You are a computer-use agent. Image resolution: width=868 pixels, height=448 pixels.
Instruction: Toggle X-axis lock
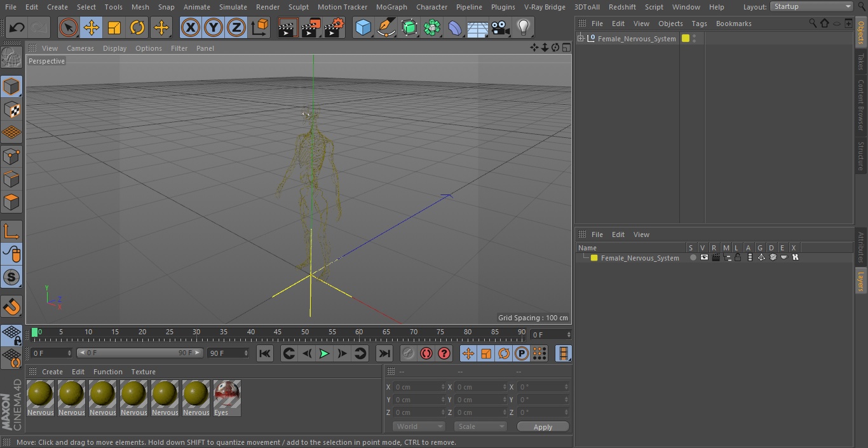pyautogui.click(x=191, y=28)
